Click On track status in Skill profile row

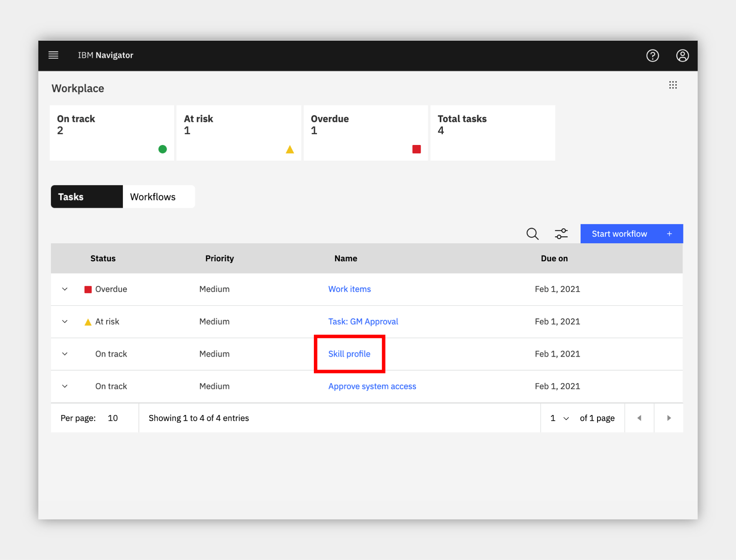click(111, 354)
